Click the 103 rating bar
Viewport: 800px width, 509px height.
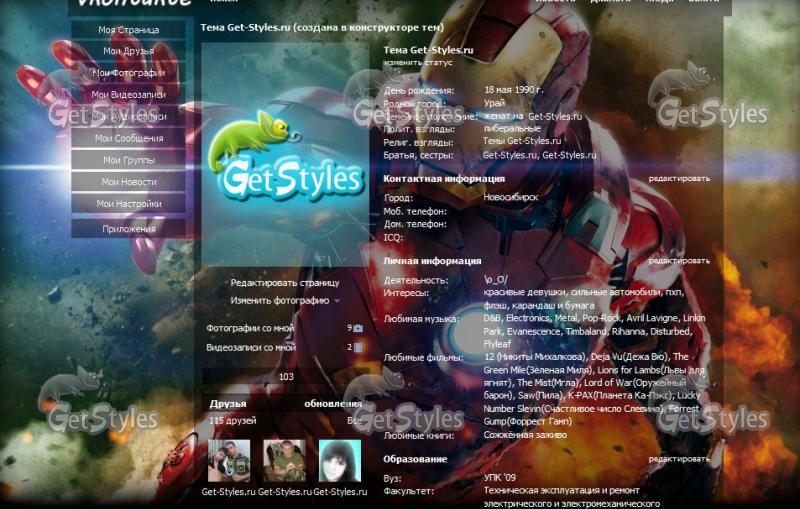(286, 377)
